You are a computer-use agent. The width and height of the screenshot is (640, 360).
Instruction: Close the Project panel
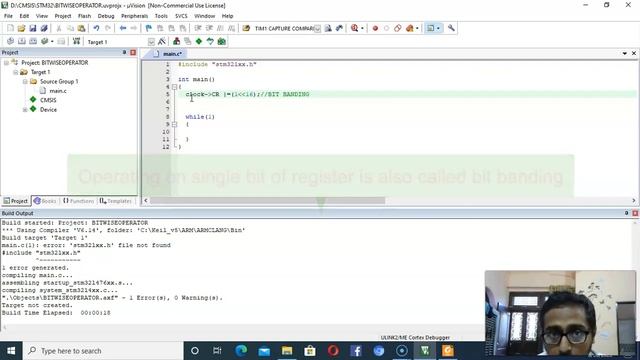[x=133, y=53]
